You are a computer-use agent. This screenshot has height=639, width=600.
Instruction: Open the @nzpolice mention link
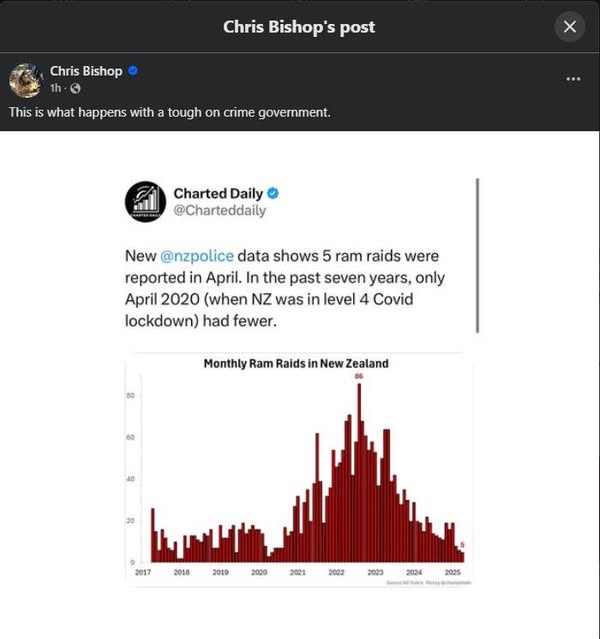(x=197, y=256)
